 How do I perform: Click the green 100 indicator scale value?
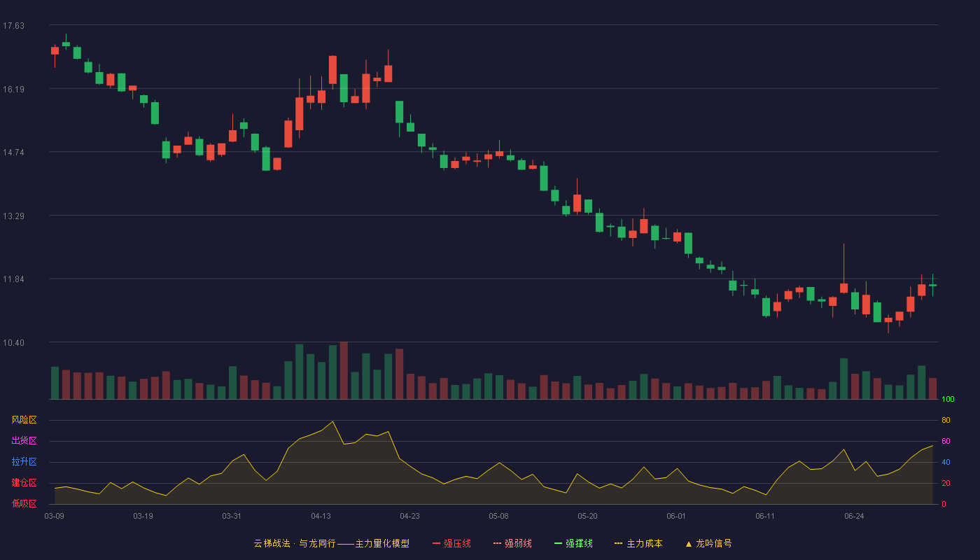pyautogui.click(x=948, y=400)
